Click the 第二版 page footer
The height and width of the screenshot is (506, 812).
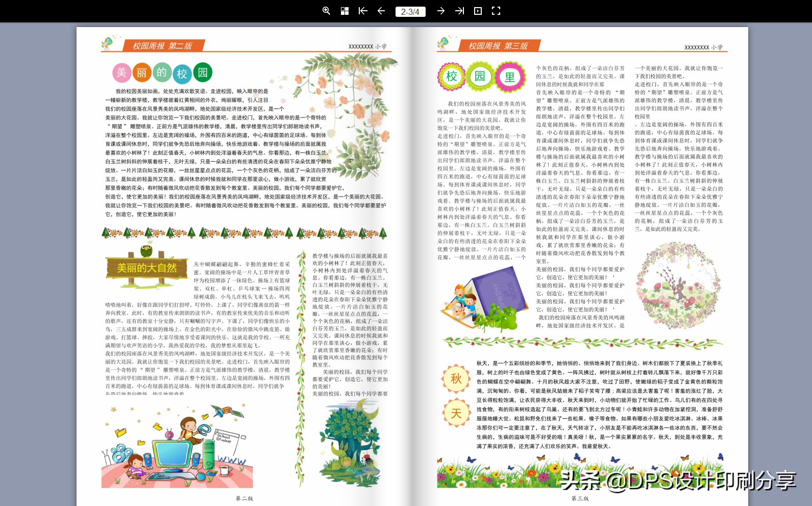[x=244, y=498]
